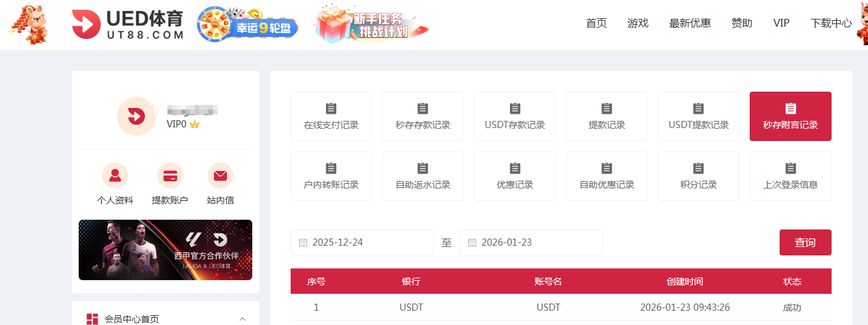Click the 2026-01-23 09:43:26 timestamp cell
This screenshot has width=868, height=325.
[x=685, y=307]
